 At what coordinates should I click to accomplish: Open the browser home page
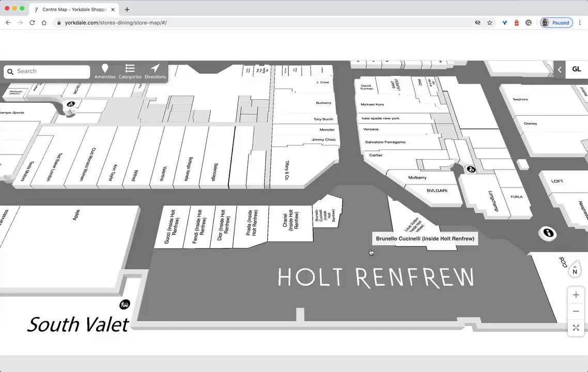point(44,23)
